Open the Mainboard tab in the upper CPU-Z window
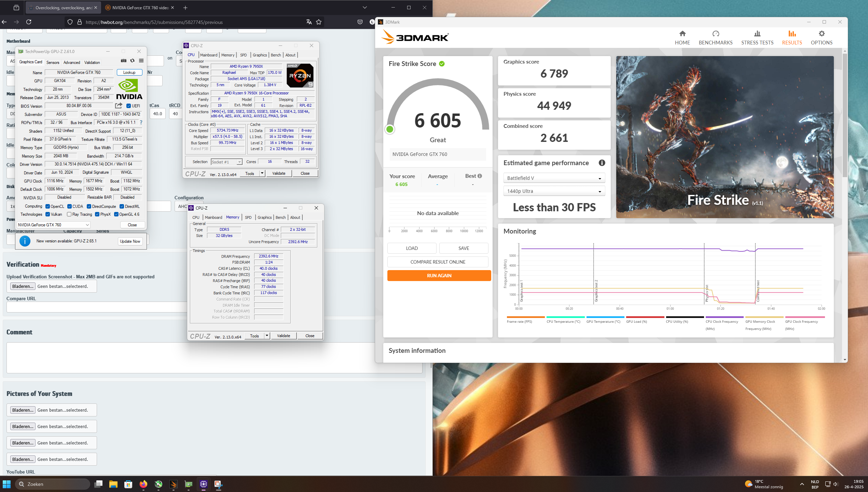The width and height of the screenshot is (868, 492). click(x=209, y=55)
